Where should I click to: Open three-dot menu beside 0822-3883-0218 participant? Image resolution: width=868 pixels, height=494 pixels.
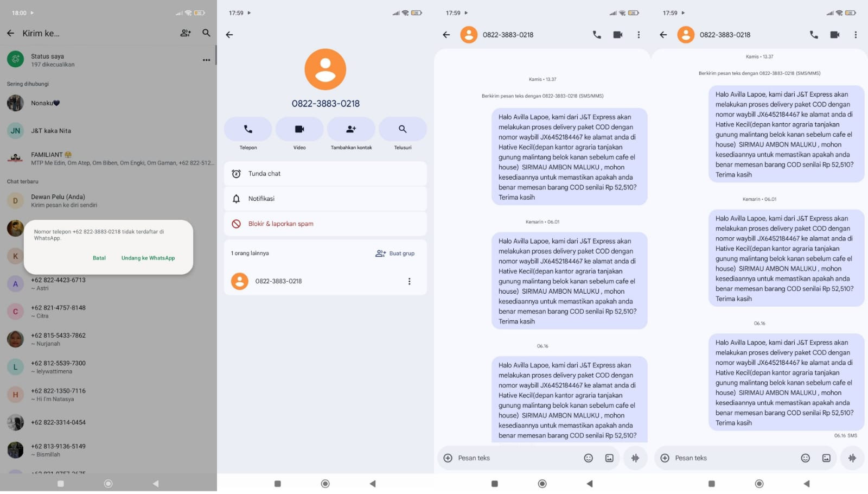409,281
